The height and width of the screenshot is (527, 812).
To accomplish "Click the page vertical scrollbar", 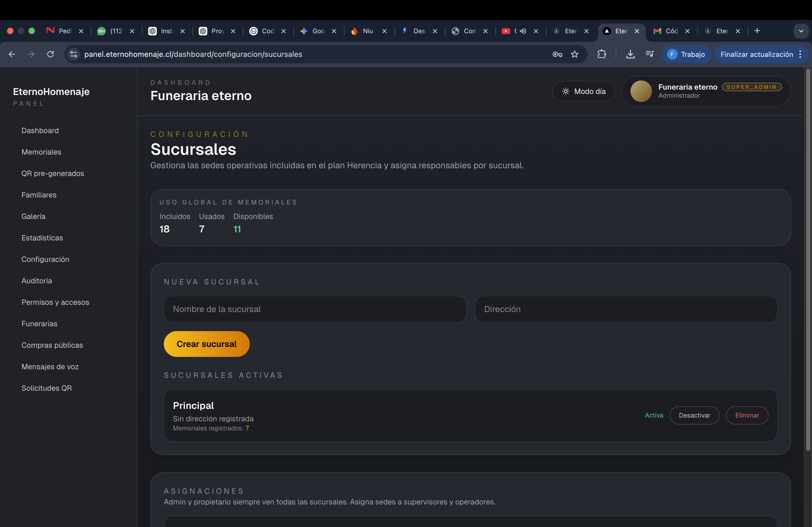I will click(807, 259).
